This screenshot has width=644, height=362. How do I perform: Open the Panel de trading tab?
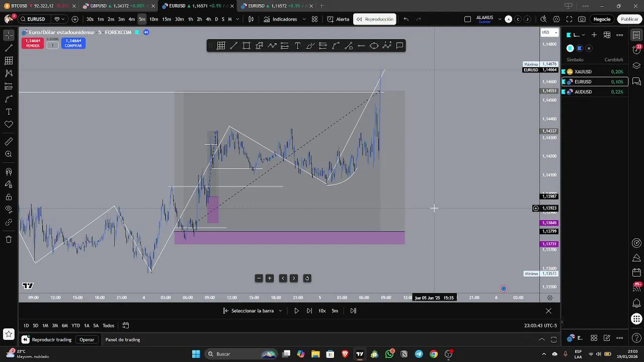pos(123,340)
